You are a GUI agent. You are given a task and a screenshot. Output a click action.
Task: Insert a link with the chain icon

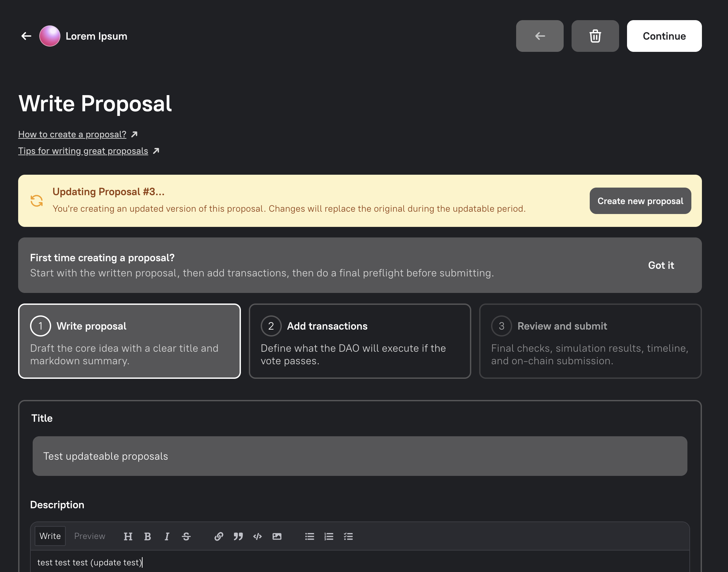[219, 536]
